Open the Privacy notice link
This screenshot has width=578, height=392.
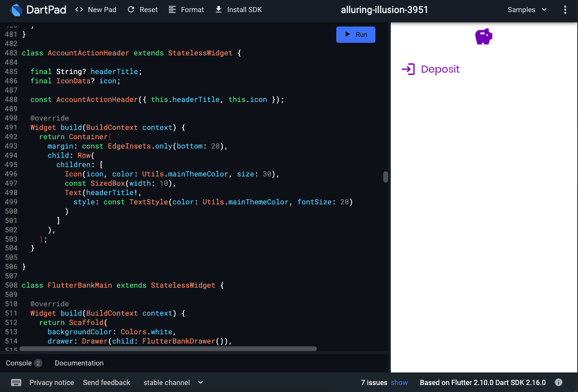click(52, 383)
